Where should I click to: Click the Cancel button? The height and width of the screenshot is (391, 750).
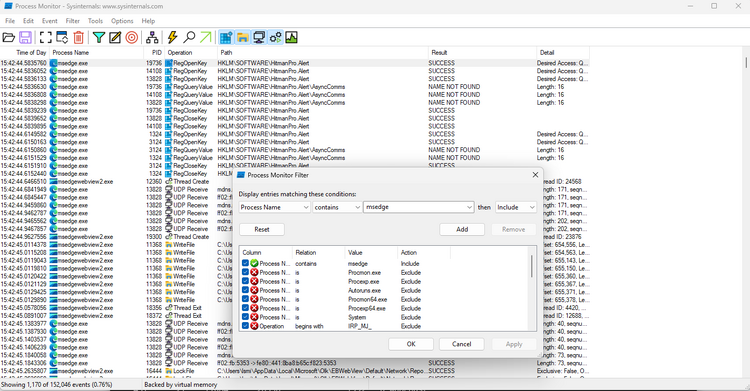pyautogui.click(x=462, y=344)
